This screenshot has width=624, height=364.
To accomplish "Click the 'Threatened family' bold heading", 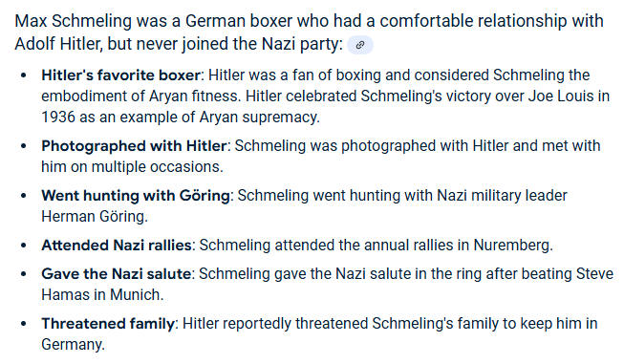I will (x=108, y=324).
